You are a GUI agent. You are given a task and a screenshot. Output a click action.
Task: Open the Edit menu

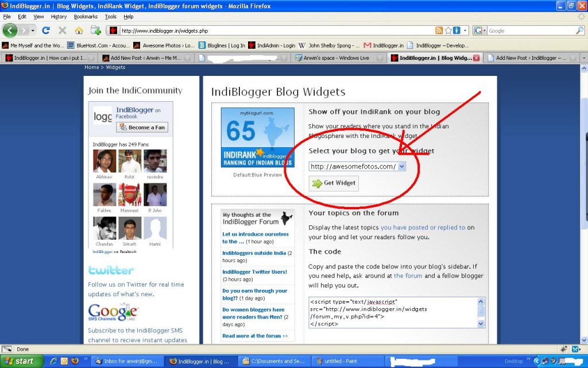[x=22, y=17]
